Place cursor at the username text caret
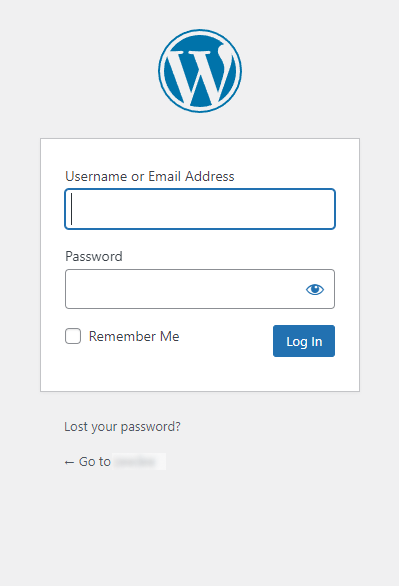Screen dimensions: 399x586 [x=71, y=209]
